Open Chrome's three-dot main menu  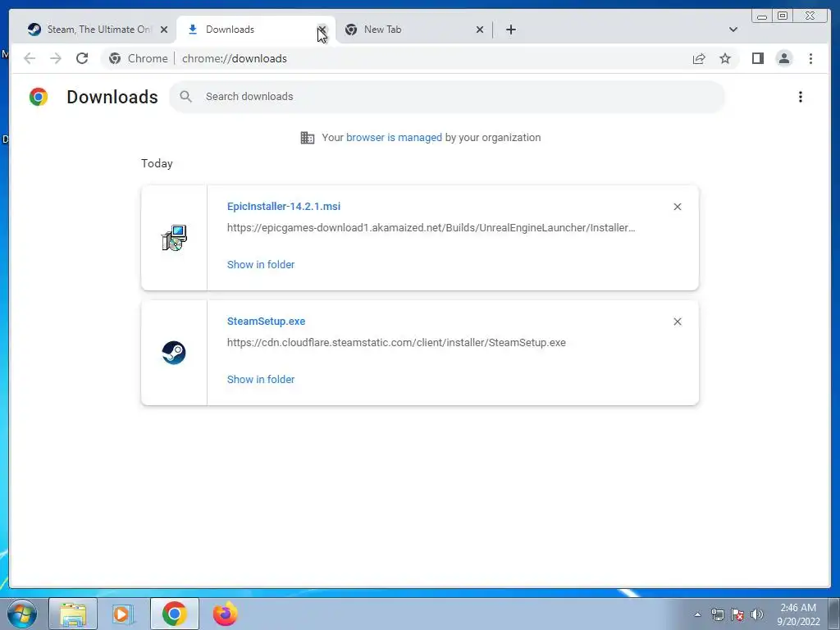pos(810,58)
